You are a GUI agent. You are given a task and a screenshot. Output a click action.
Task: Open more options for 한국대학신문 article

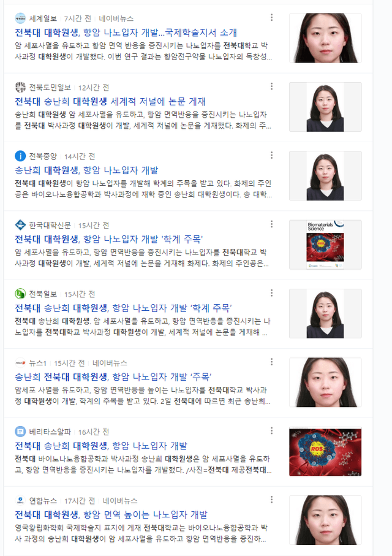(271, 224)
